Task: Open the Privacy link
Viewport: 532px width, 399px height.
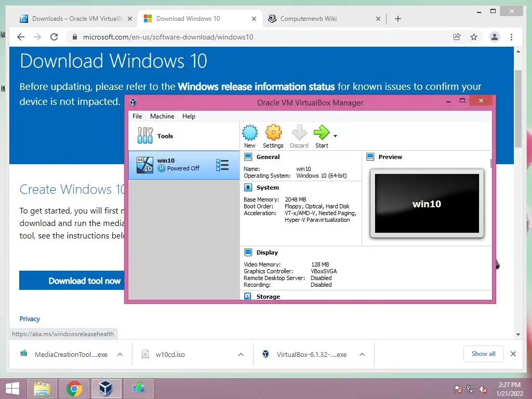Action: click(30, 319)
